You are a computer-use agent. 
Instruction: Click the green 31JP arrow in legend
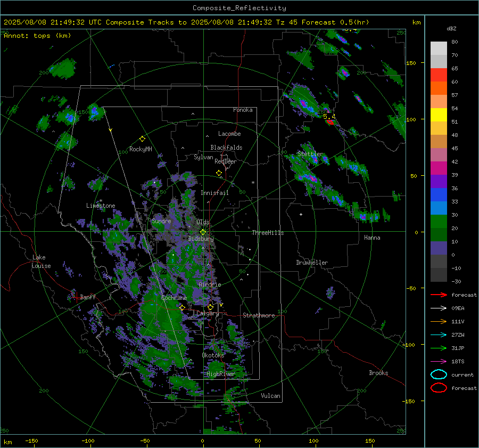click(439, 348)
